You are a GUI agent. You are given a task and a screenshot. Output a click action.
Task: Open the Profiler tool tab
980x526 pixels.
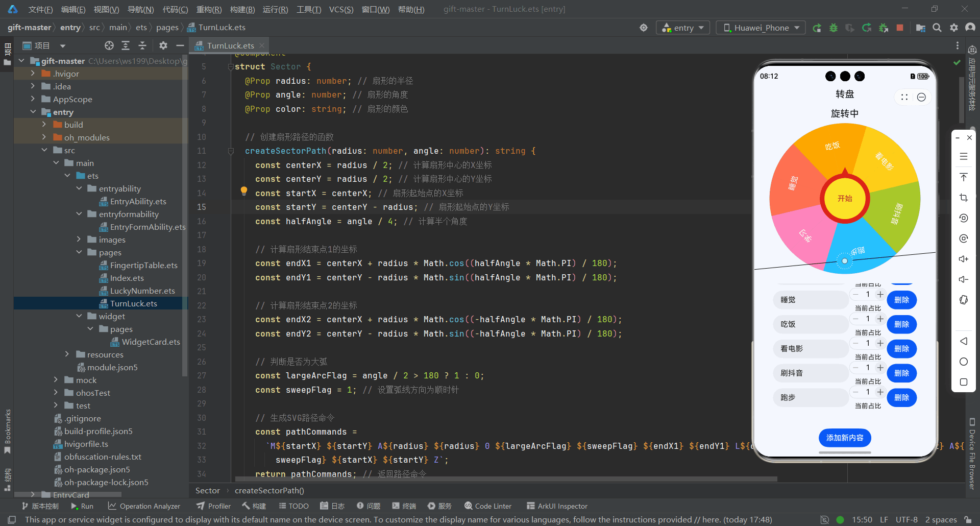click(x=214, y=506)
